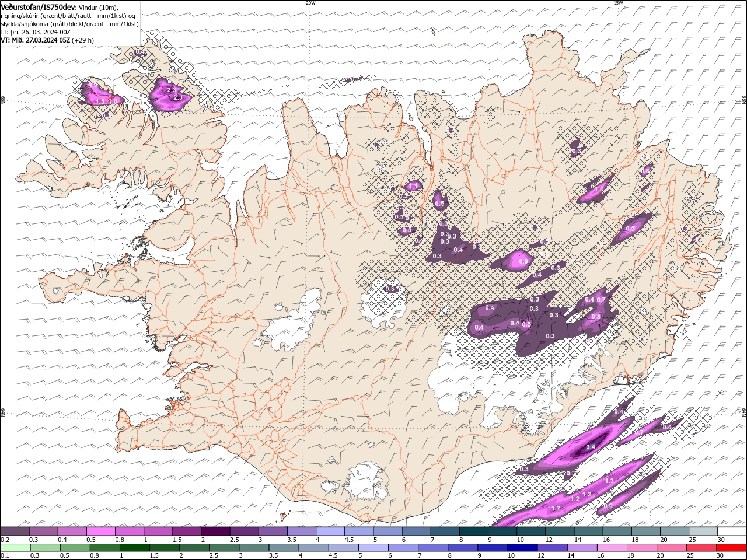Pick the rain legend swatch between 1 and 1.5
This screenshot has width=747, height=560.
tap(134, 548)
